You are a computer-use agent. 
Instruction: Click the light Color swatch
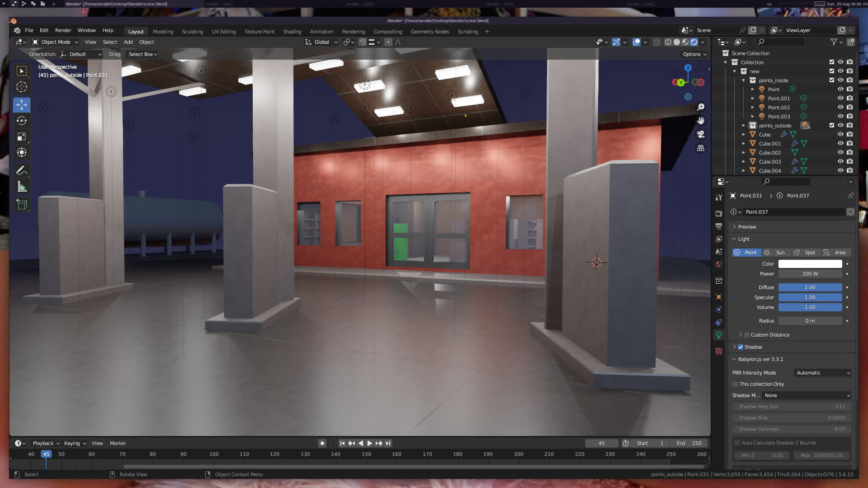tap(810, 264)
